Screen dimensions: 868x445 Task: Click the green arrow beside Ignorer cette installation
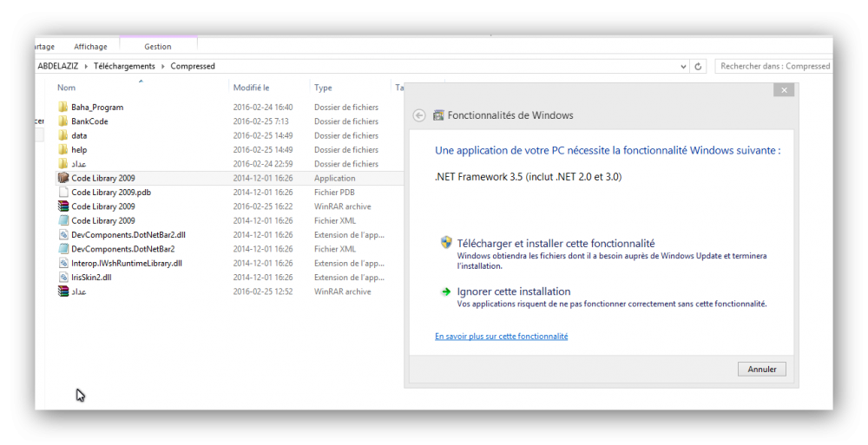click(x=446, y=291)
